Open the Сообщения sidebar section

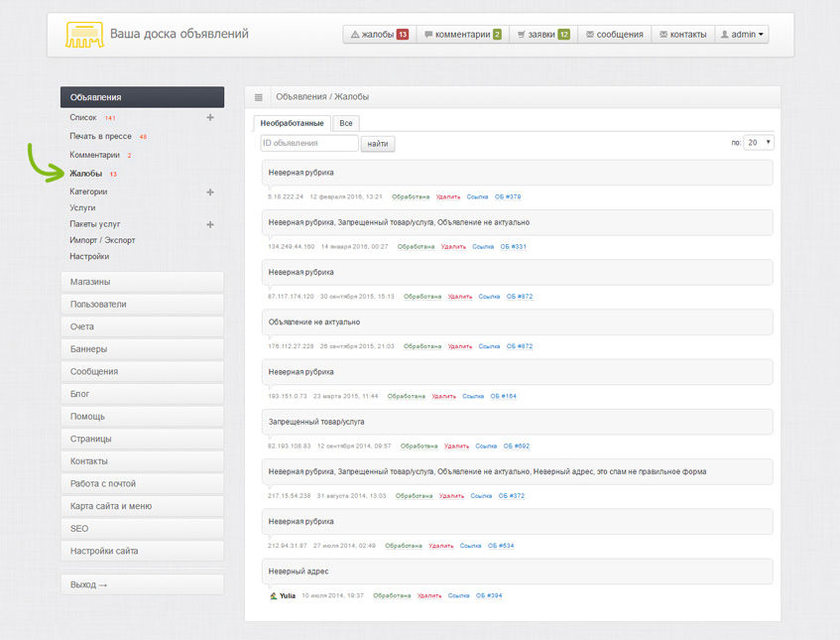142,371
